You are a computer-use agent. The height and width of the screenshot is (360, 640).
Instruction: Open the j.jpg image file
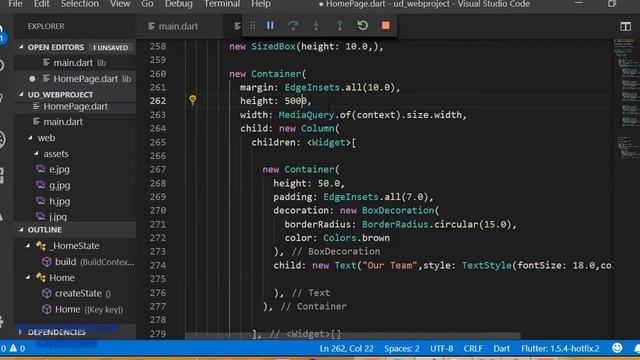[x=58, y=217]
